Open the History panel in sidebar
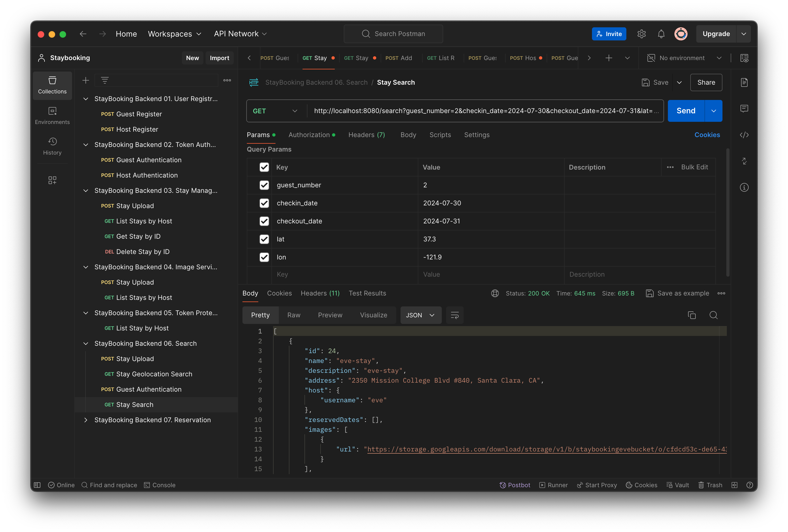The width and height of the screenshot is (788, 532). click(x=52, y=146)
